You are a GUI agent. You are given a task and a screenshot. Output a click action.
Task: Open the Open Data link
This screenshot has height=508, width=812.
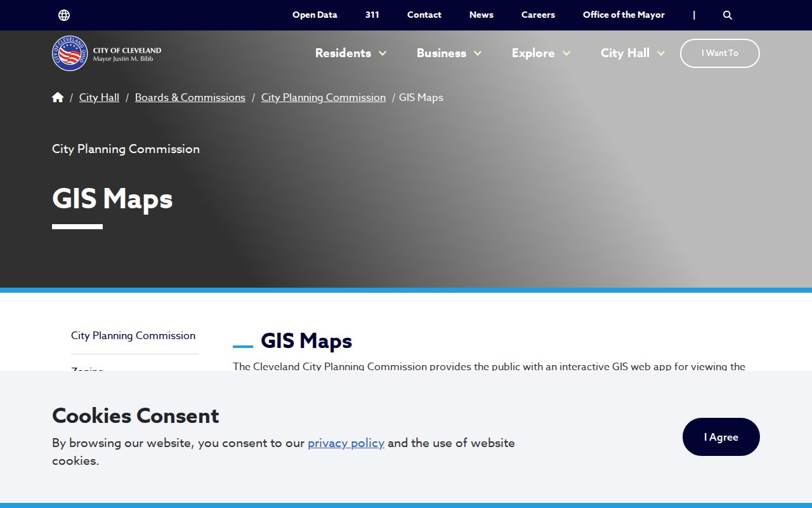click(315, 15)
